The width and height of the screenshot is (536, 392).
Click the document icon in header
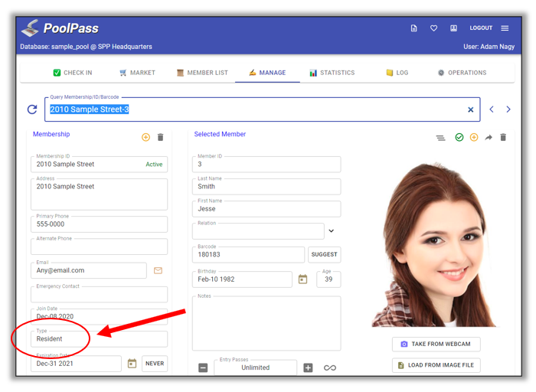pyautogui.click(x=413, y=28)
